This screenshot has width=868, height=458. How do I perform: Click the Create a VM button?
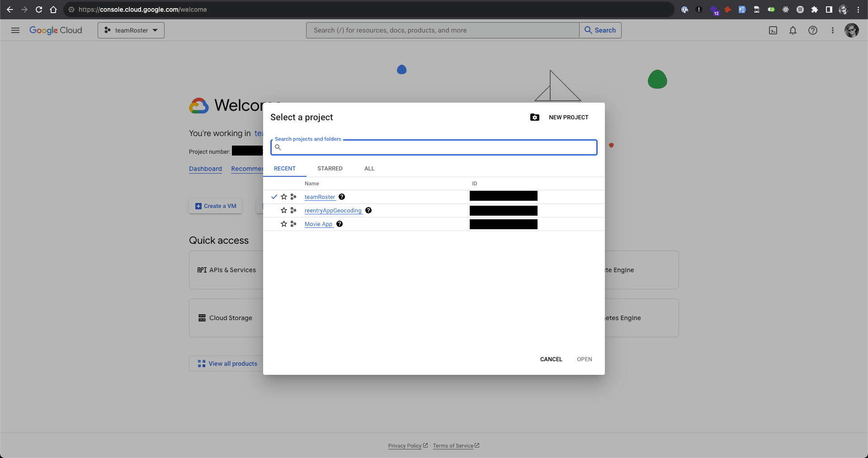tap(216, 206)
